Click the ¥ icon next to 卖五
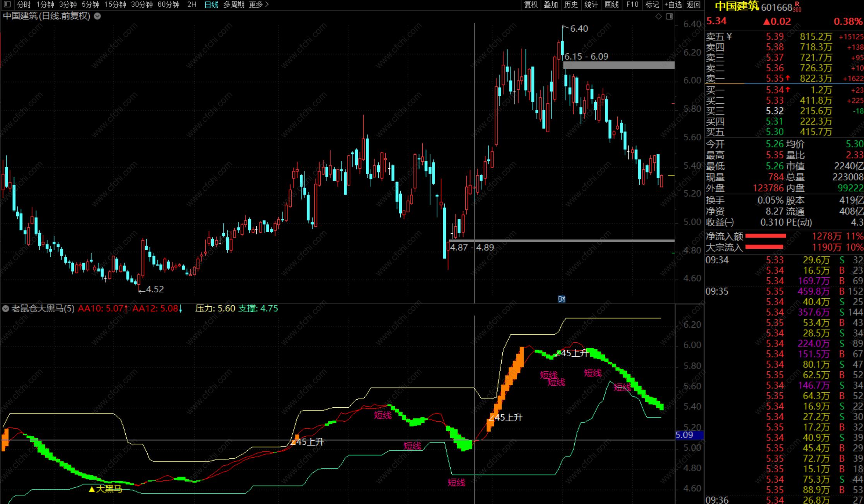Viewport: 864px width, 504px height. point(729,36)
